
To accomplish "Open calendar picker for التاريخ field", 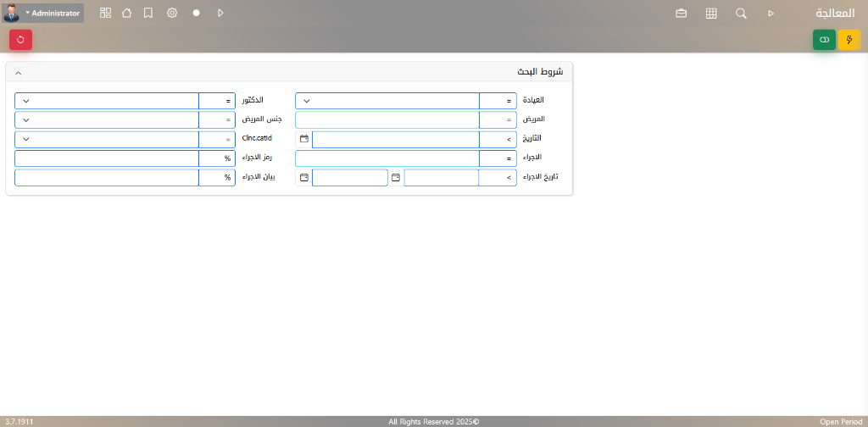I will (x=304, y=139).
